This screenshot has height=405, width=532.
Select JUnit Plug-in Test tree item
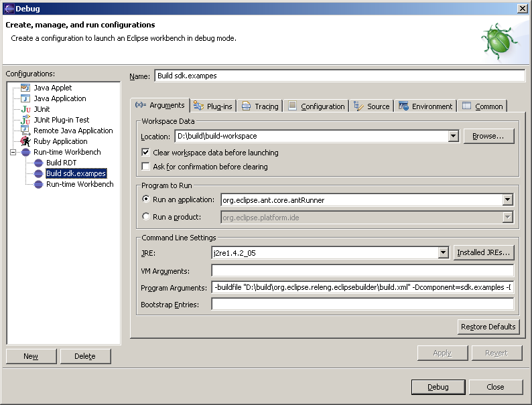tap(62, 120)
